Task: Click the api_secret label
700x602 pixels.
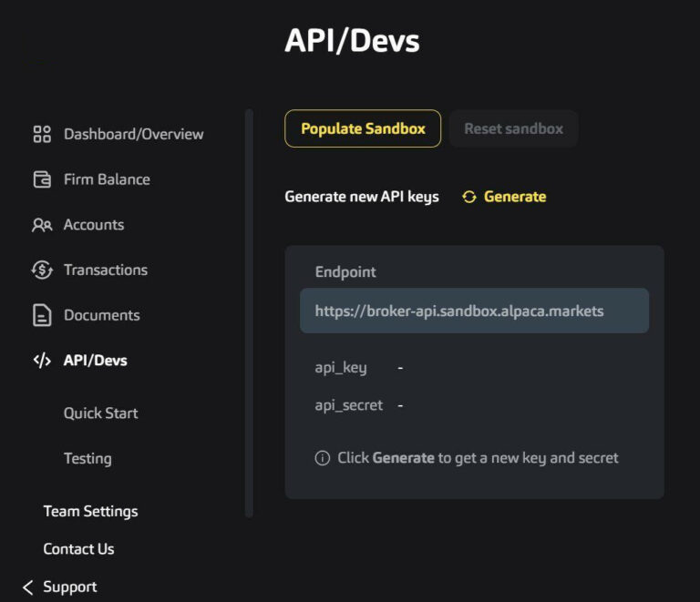Action: click(x=349, y=405)
